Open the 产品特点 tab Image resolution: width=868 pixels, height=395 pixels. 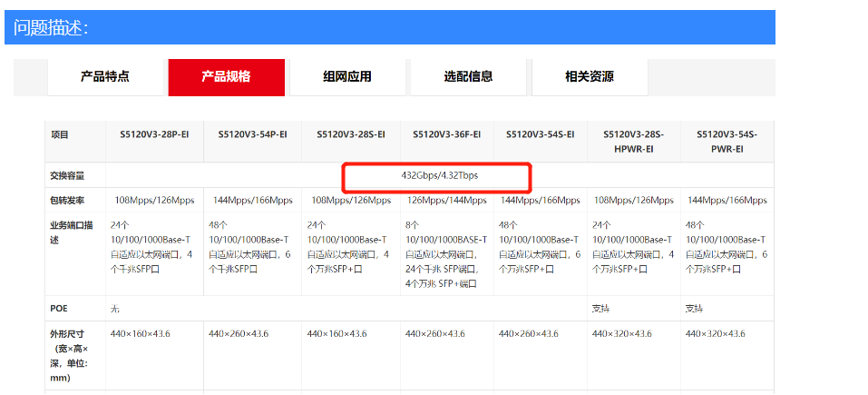tap(105, 77)
